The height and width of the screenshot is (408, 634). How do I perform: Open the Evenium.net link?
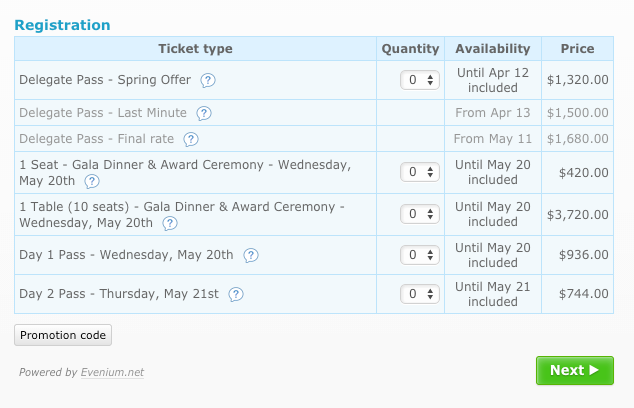point(112,372)
